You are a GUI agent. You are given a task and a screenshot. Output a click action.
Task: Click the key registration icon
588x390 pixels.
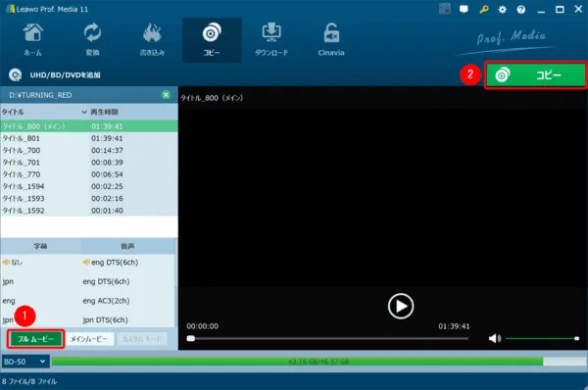click(x=484, y=9)
